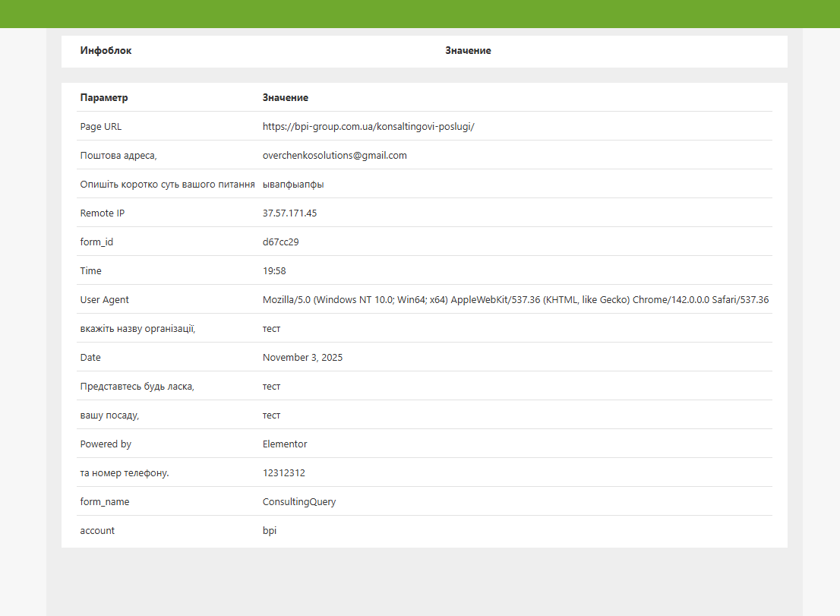This screenshot has width=840, height=616.
Task: Click the overchenkosolutions@gmail.com email value
Action: coord(334,156)
